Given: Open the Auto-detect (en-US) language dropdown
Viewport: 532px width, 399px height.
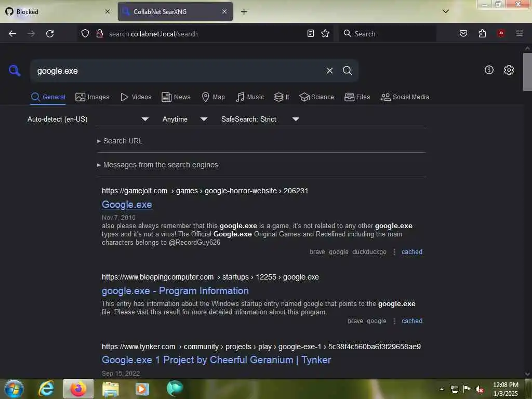Looking at the screenshot, I should point(88,119).
